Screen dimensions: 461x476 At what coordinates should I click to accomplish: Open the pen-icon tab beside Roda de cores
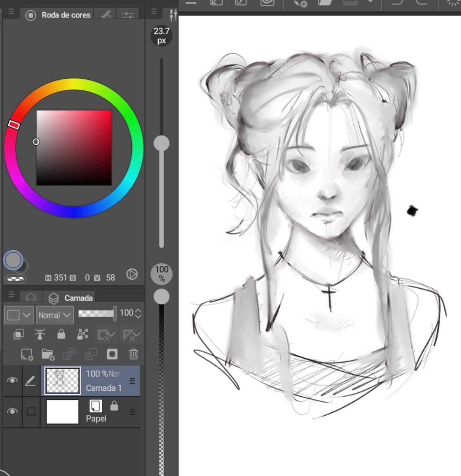click(106, 15)
